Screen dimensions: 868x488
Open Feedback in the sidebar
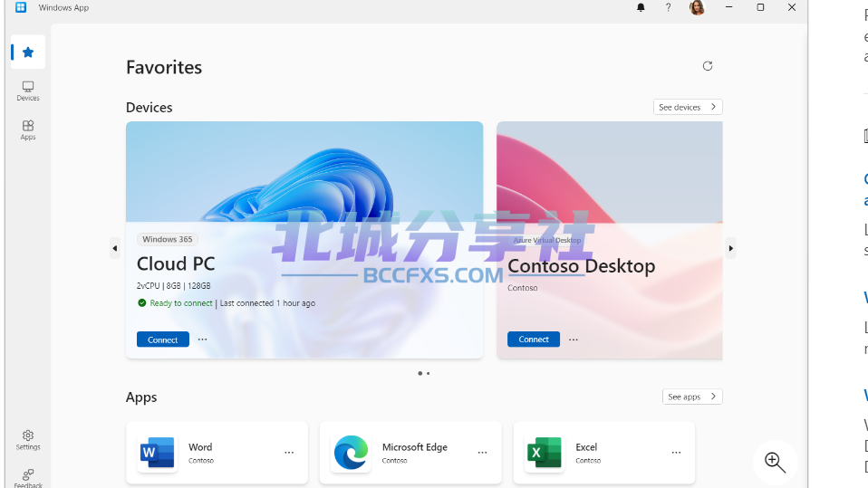[28, 478]
